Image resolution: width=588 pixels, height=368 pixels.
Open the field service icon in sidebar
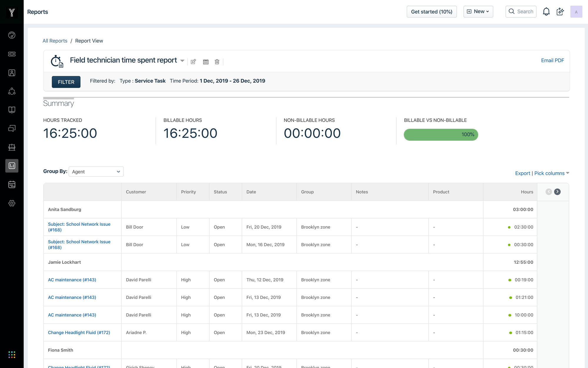tap(12, 147)
